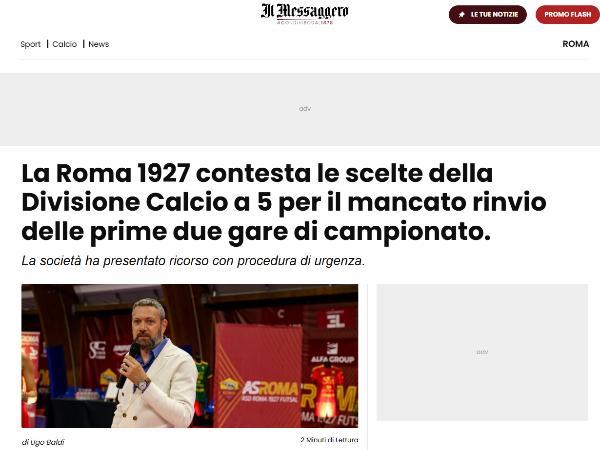Click the headline about La Roma 1927

click(x=283, y=202)
